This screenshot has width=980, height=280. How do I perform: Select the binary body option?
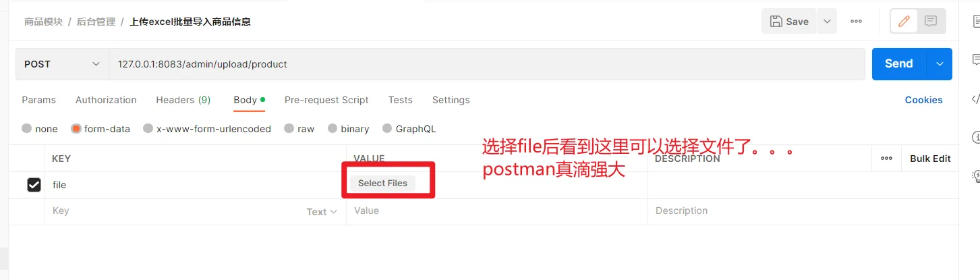click(333, 129)
